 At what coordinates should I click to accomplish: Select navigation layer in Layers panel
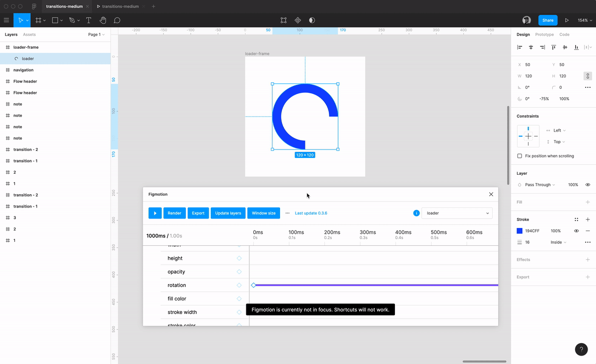pyautogui.click(x=55, y=70)
